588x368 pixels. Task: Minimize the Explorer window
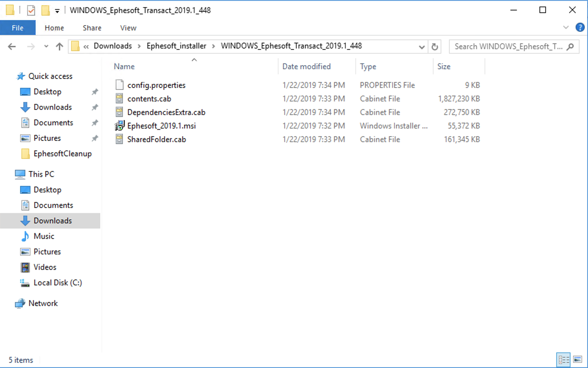[514, 10]
